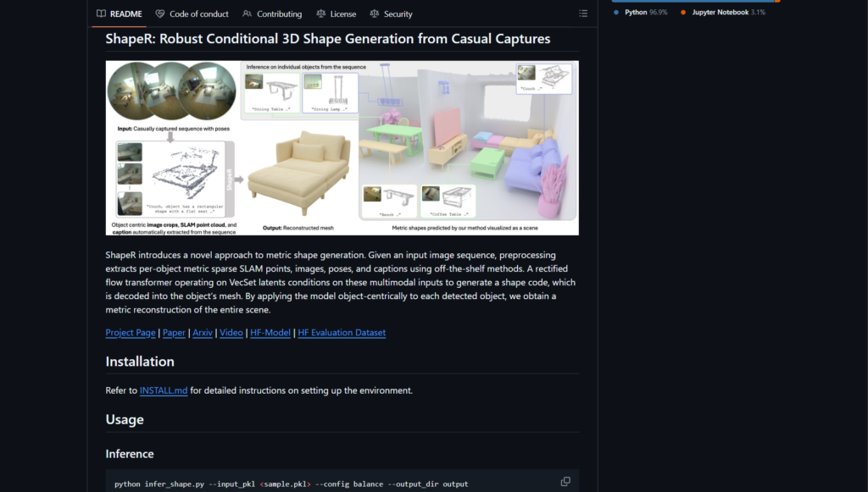This screenshot has width=868, height=492.
Task: Follow the Arxiv link
Action: coord(203,333)
